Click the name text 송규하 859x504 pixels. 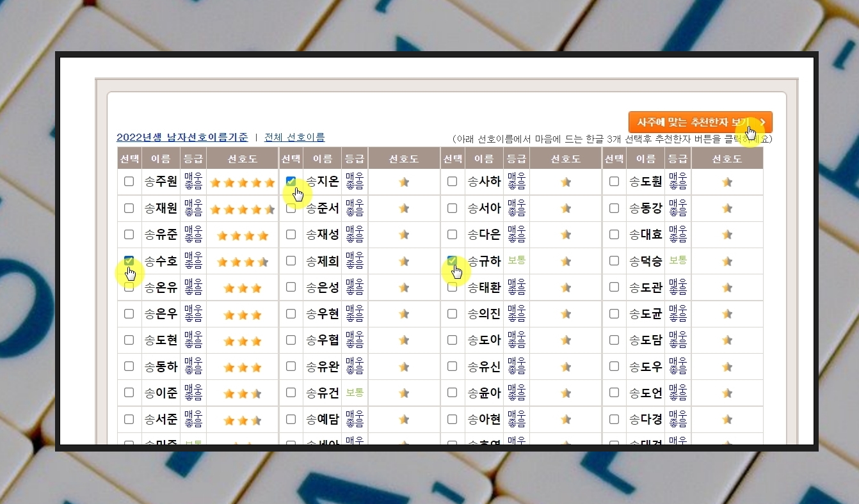(484, 261)
